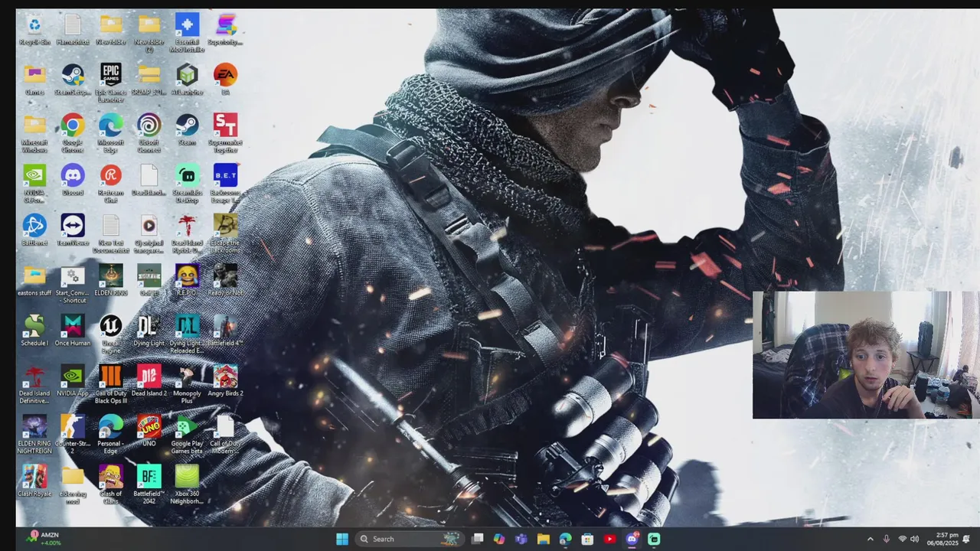Open YouTube from the taskbar
Viewport: 980px width, 551px height.
tap(609, 539)
